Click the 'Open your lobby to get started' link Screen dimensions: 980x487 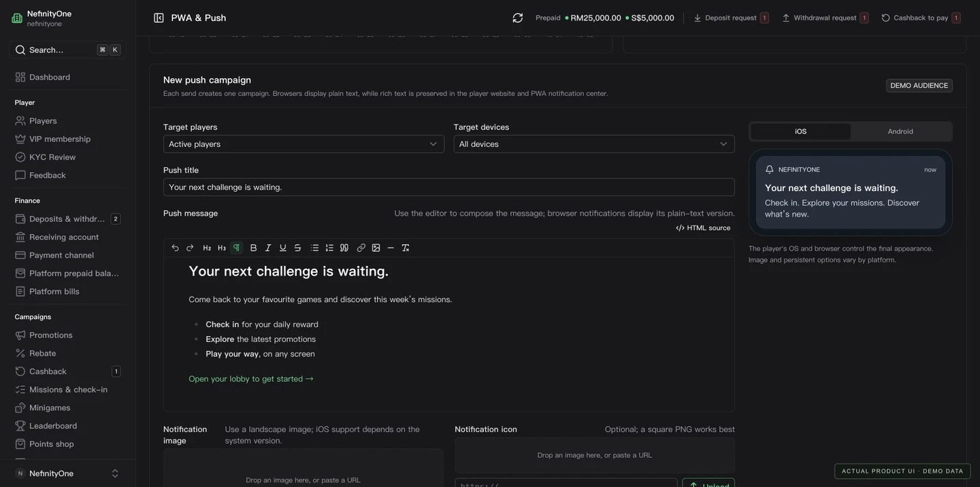click(x=251, y=379)
